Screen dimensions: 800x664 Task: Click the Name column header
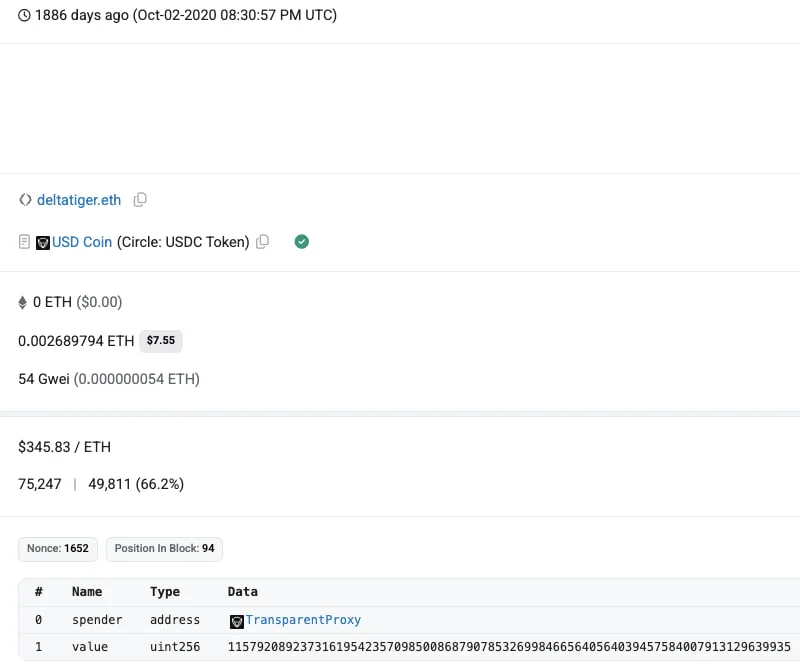(x=87, y=592)
